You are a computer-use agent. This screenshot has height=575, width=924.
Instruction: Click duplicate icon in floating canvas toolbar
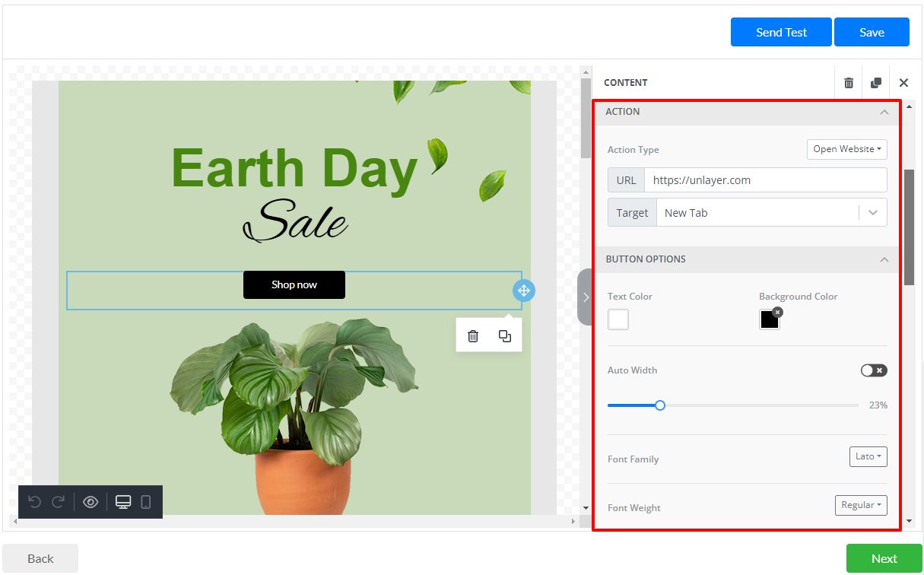(x=505, y=336)
